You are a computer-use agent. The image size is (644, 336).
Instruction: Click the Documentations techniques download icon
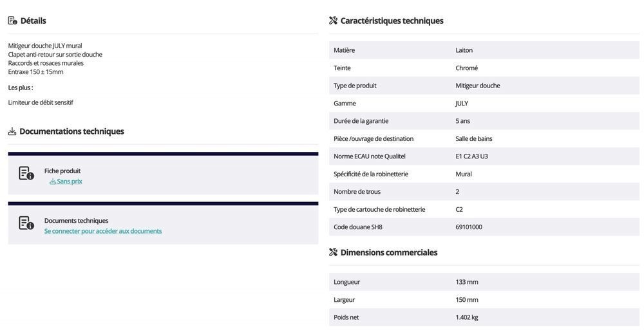tap(12, 131)
